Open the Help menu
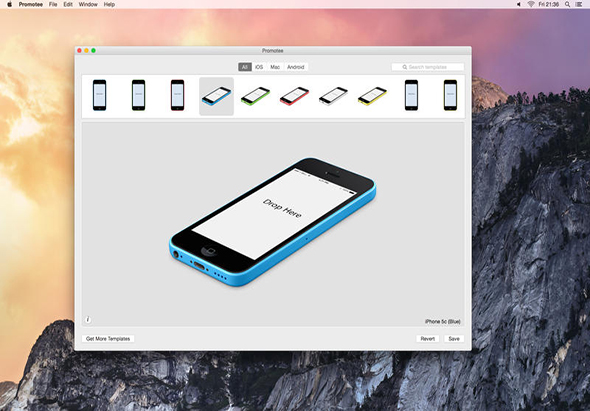This screenshot has width=590, height=411. tap(109, 5)
